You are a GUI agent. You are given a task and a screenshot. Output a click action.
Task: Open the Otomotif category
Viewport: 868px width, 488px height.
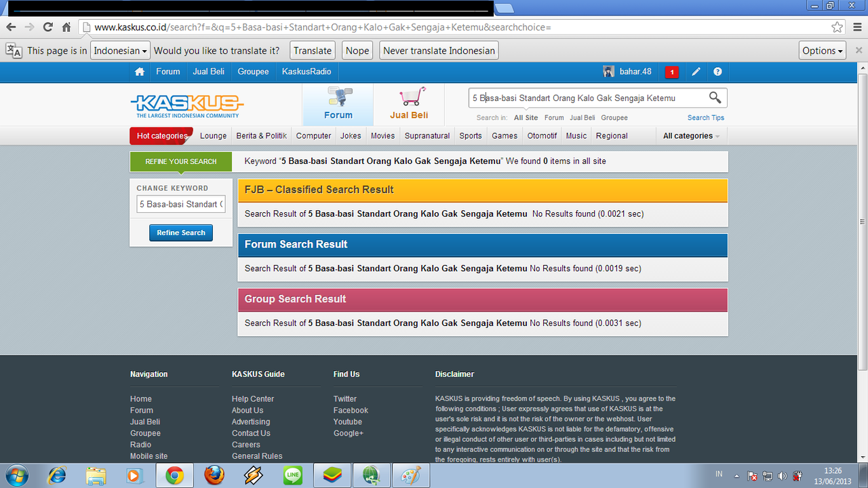coord(542,136)
